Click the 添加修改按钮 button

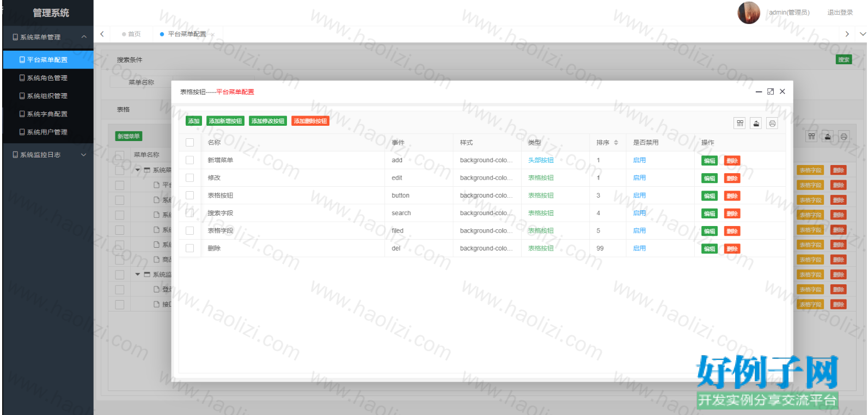coord(268,121)
